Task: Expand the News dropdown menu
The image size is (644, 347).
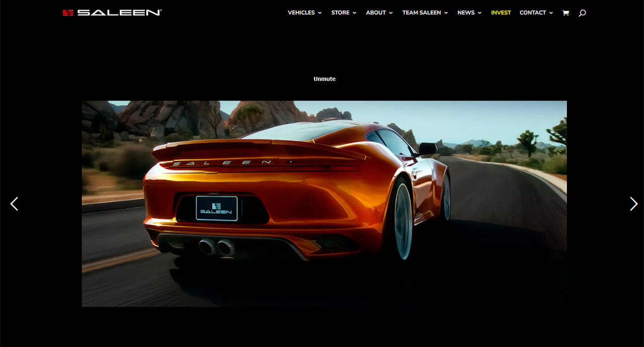Action: click(x=469, y=13)
